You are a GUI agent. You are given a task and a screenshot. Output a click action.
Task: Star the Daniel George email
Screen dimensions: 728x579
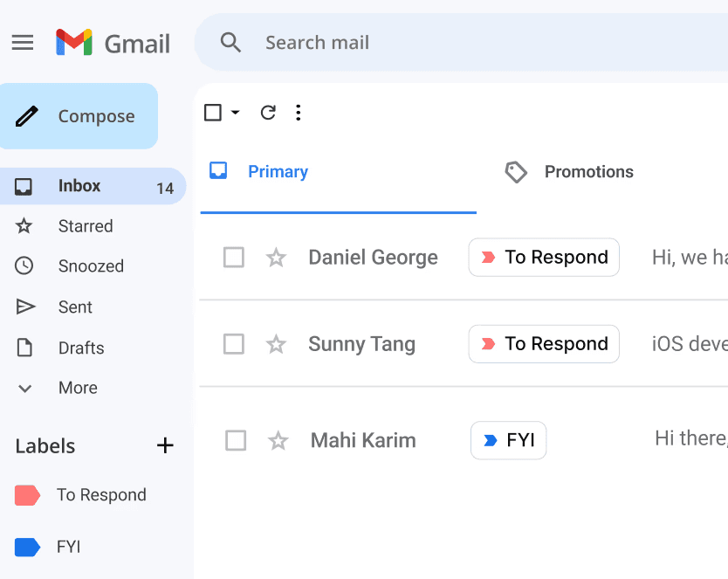tap(276, 258)
